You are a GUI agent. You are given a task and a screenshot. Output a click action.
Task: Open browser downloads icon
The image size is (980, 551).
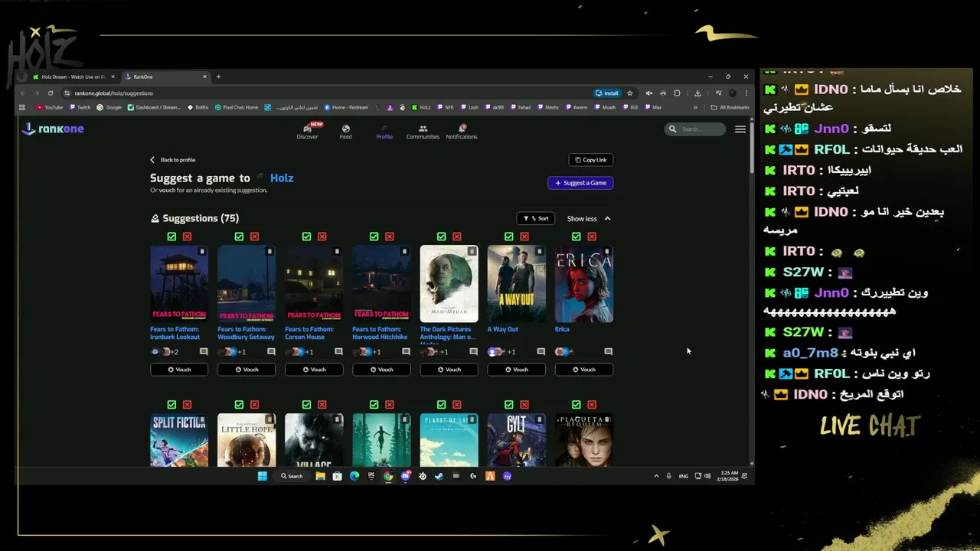tap(697, 93)
